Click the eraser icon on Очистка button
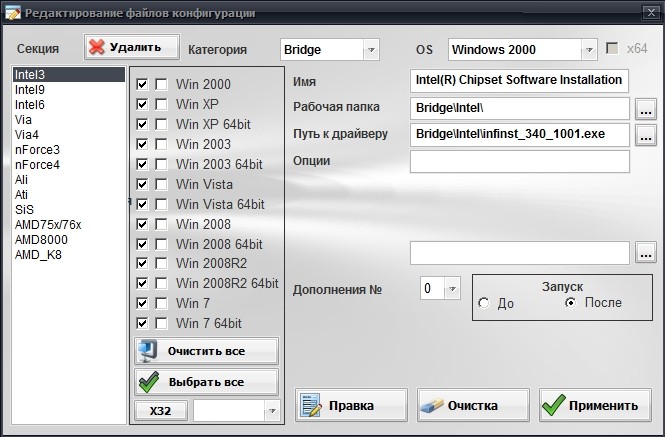The height and width of the screenshot is (437, 665). pyautogui.click(x=431, y=406)
